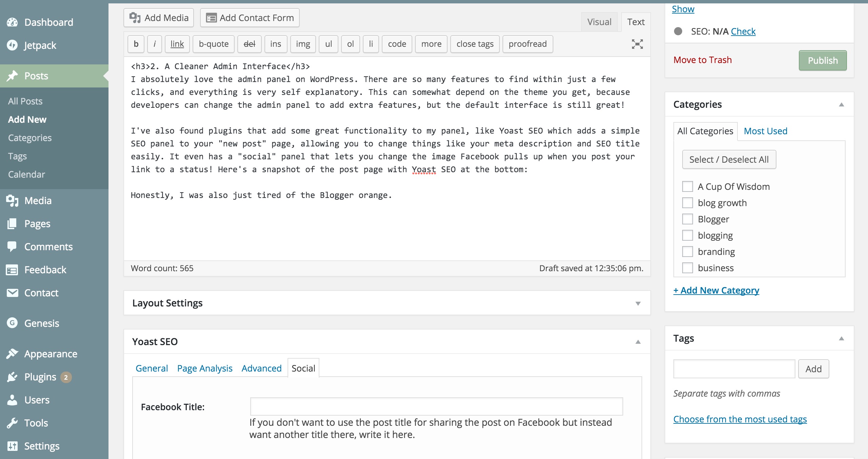This screenshot has height=459, width=868.
Task: Click the Genesis G icon in sidebar
Action: point(12,323)
